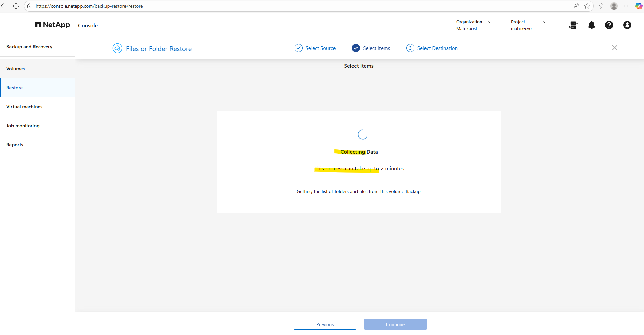The height and width of the screenshot is (335, 644).
Task: Click the Select Source checkmark step icon
Action: click(299, 48)
